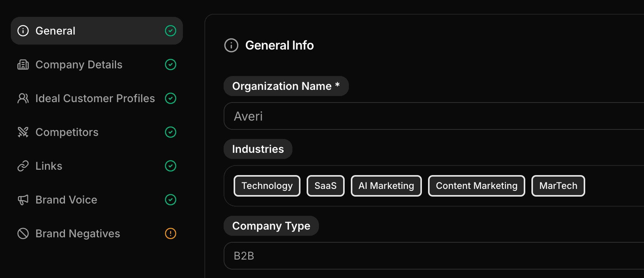
Task: Click the info icon next to General Info heading
Action: tap(231, 45)
